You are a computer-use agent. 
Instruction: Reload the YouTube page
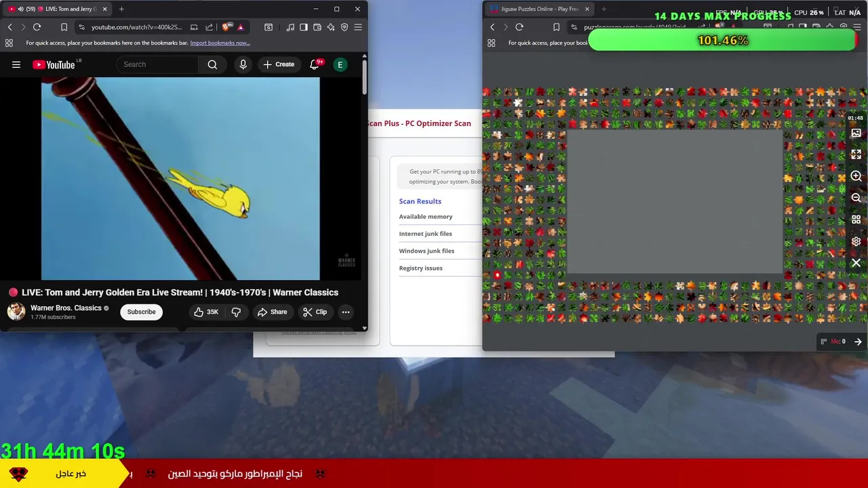pos(37,27)
